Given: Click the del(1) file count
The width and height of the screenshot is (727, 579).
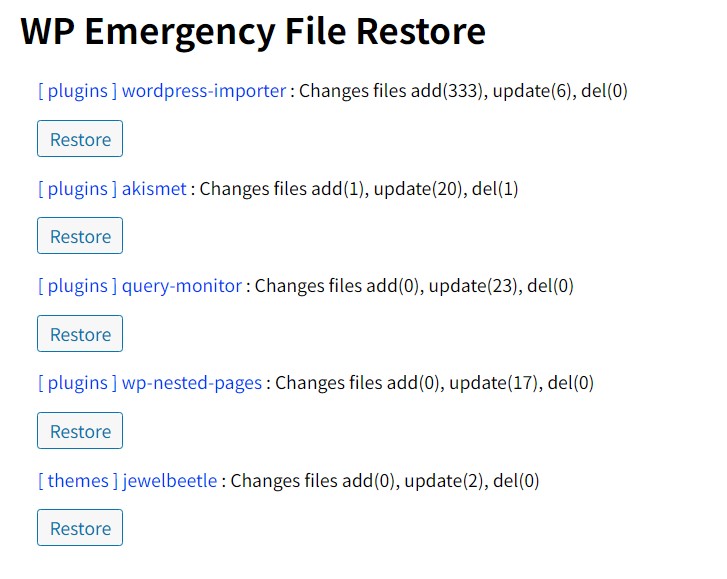Looking at the screenshot, I should click(x=495, y=188).
